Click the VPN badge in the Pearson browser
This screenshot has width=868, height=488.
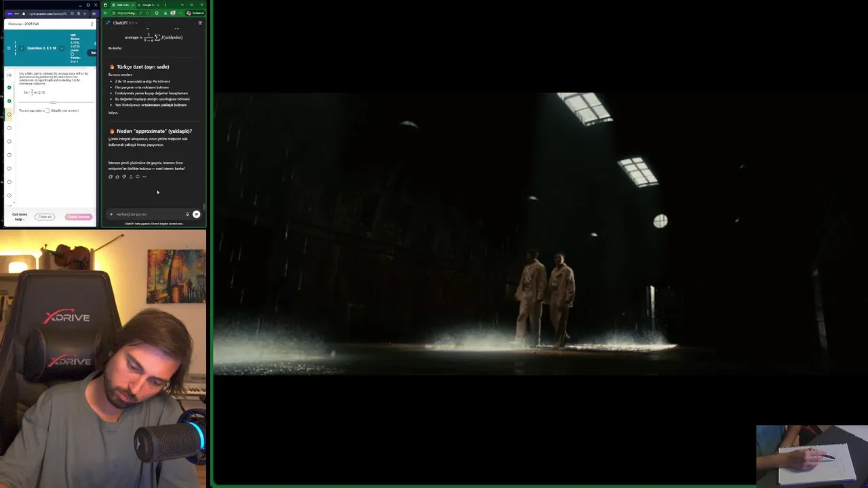pyautogui.click(x=10, y=14)
